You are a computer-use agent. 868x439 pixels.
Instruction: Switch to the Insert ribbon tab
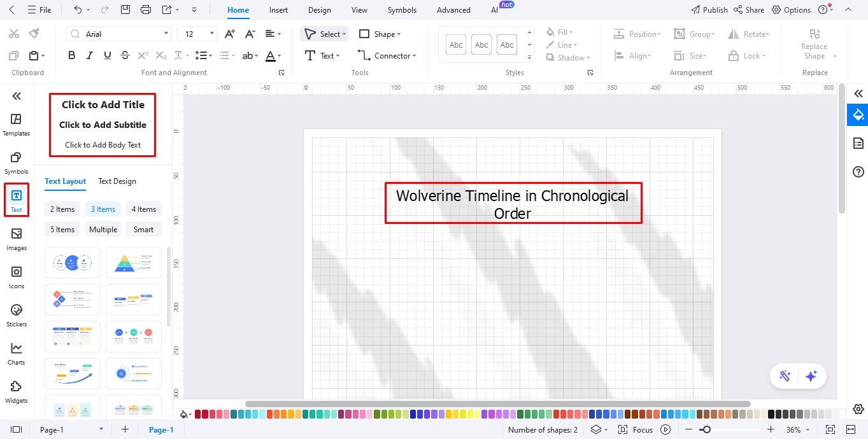coord(278,10)
